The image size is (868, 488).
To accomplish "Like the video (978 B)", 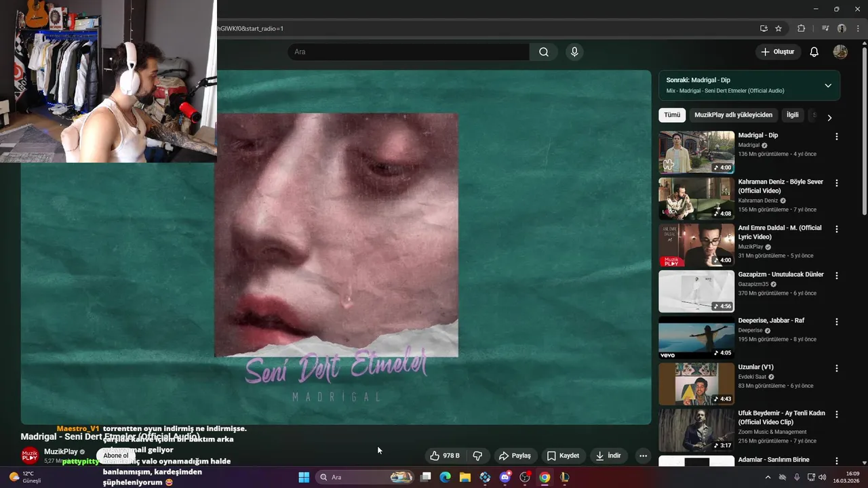I will coord(444,455).
